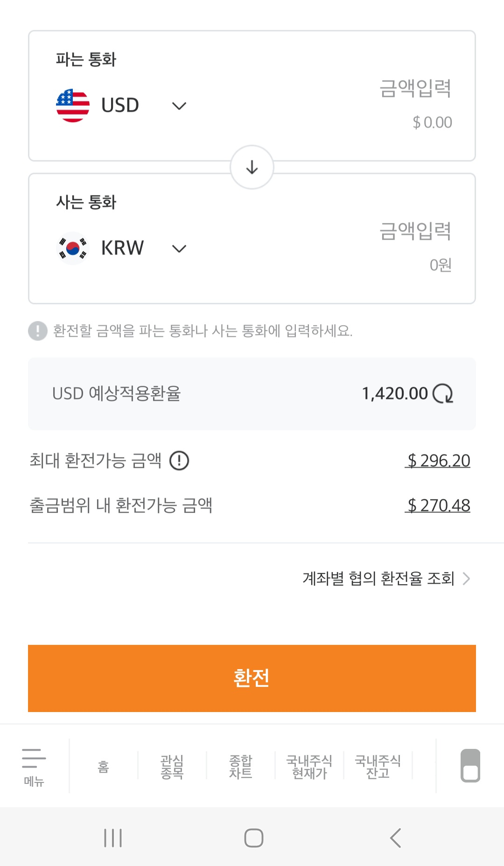Expand the KRW buying currency dropdown
Image resolution: width=504 pixels, height=866 pixels.
click(179, 249)
